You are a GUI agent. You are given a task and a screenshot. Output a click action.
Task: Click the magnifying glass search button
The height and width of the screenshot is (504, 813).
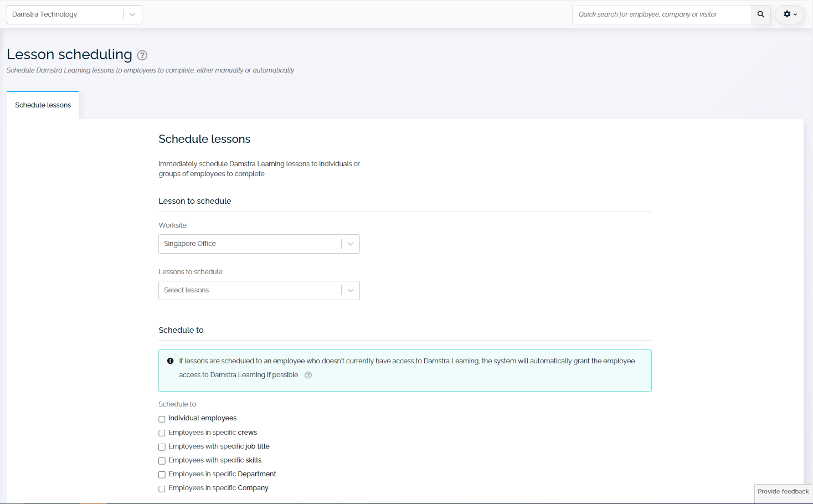(760, 14)
